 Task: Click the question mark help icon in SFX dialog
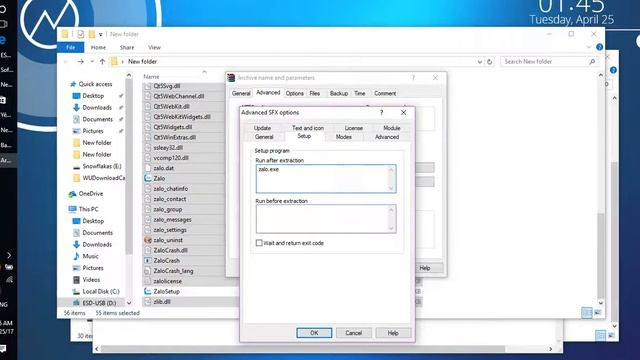tap(382, 113)
